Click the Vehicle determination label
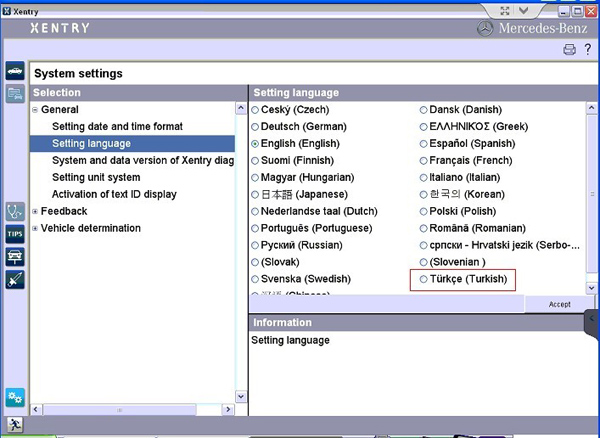Viewport: 600px width, 438px height. (x=91, y=228)
